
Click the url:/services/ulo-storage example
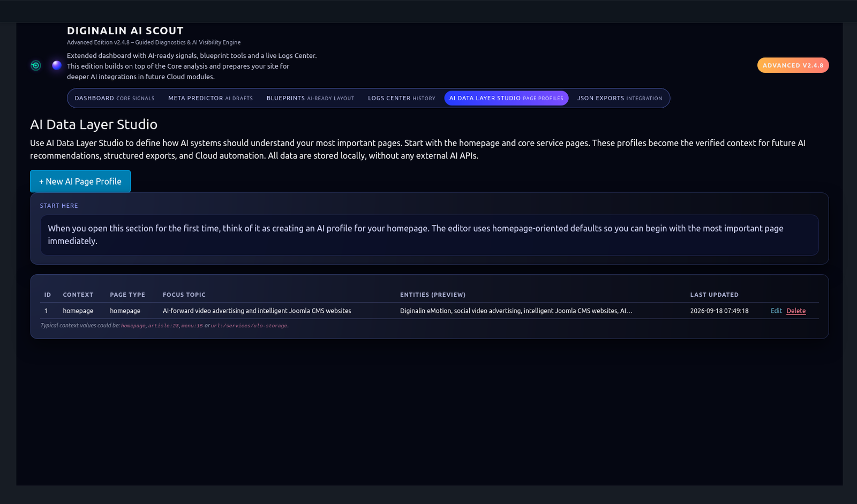pos(249,326)
